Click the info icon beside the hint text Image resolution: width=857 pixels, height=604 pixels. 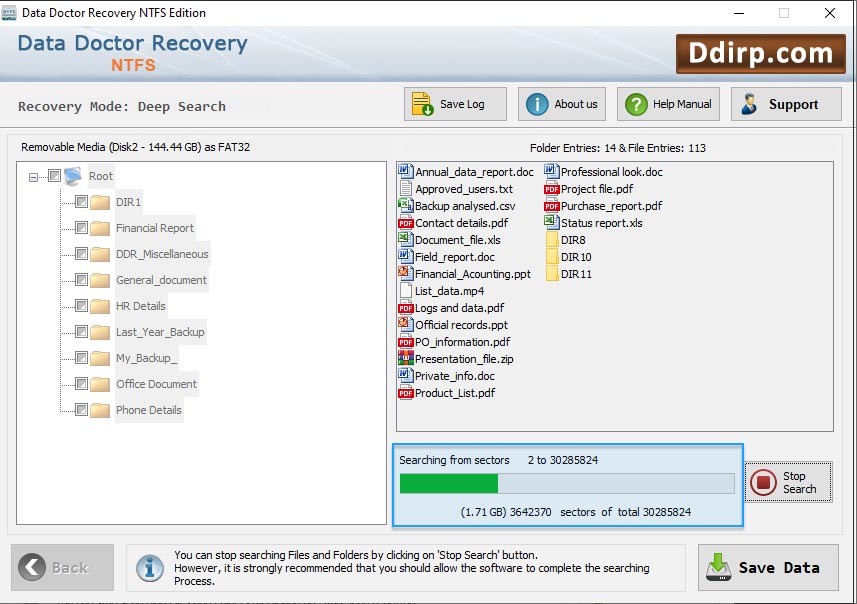coord(150,568)
